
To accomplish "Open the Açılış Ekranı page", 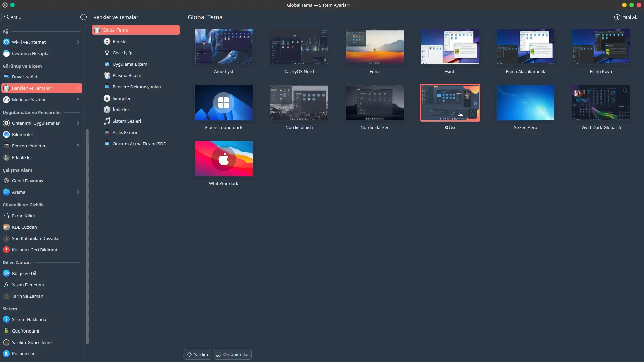I will (x=136, y=132).
